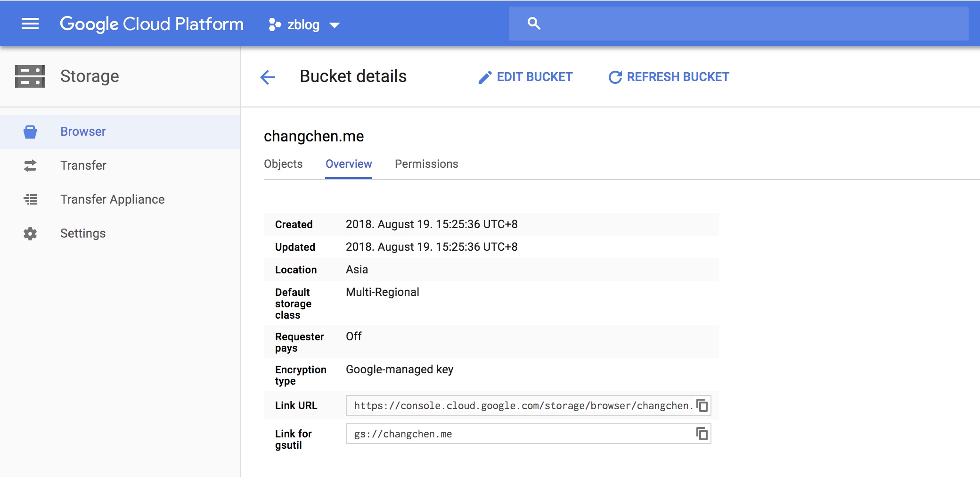Open Browser in the Storage sidebar
Image resolution: width=980 pixels, height=477 pixels.
pyautogui.click(x=83, y=132)
